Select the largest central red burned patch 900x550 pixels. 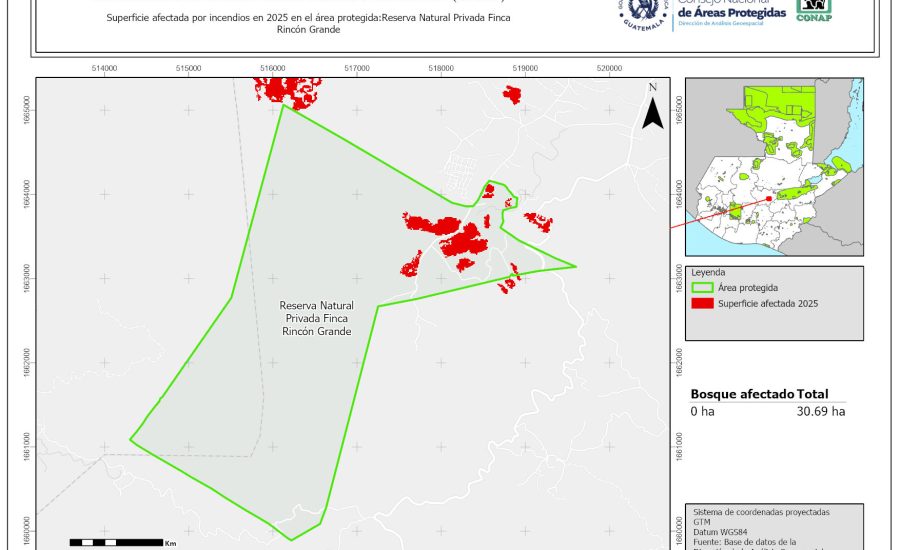click(x=463, y=242)
